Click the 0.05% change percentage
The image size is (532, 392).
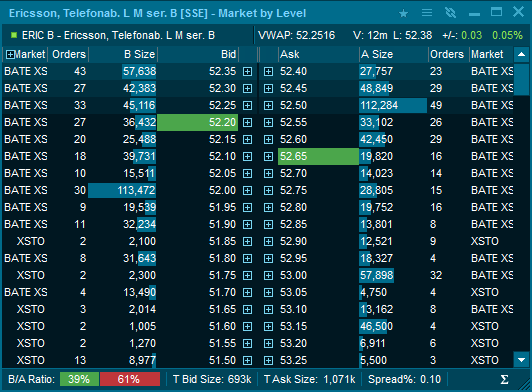(x=507, y=35)
